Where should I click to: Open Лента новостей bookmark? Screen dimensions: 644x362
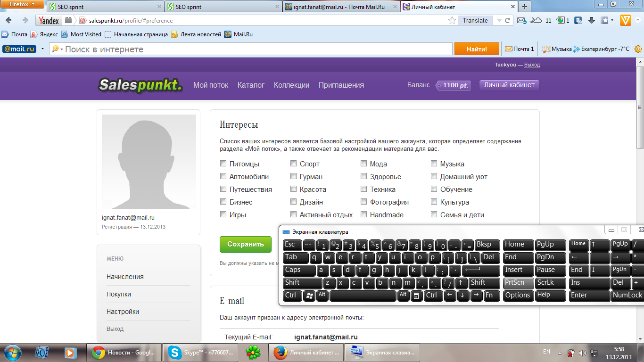(196, 34)
